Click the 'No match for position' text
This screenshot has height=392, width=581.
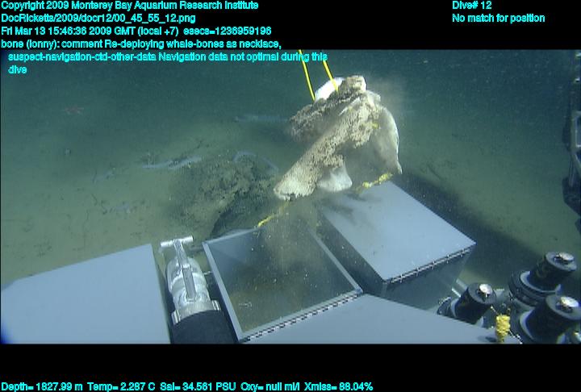pos(499,19)
